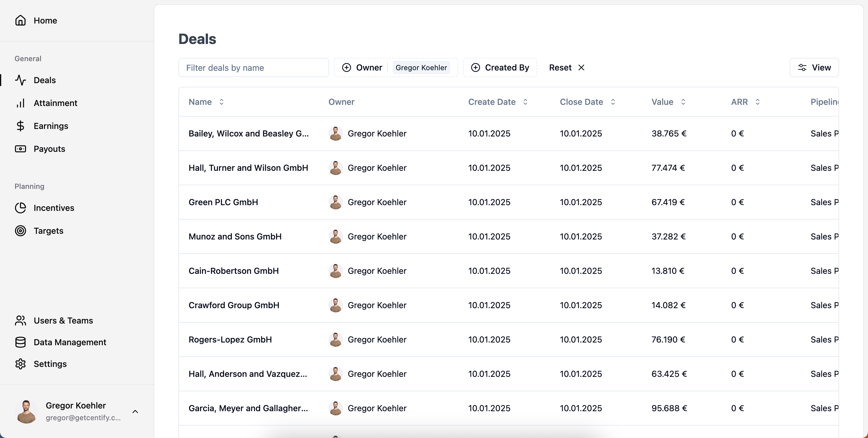Select Deals in the sidebar
This screenshot has width=868, height=438.
click(45, 80)
